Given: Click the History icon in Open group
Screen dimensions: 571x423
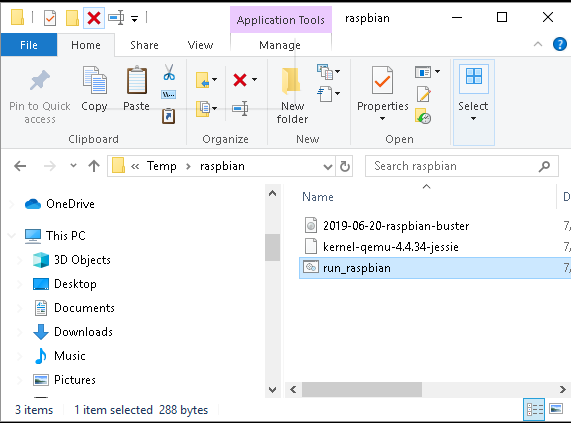Looking at the screenshot, I should click(x=423, y=116).
